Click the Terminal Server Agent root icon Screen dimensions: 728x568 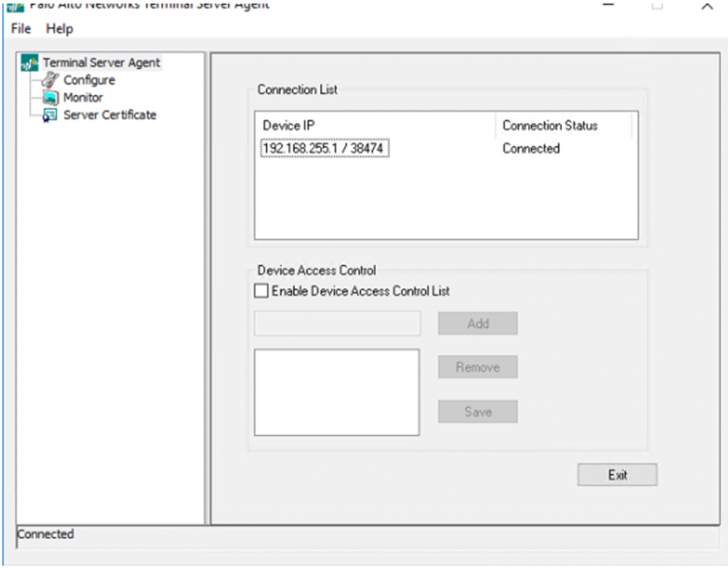29,63
